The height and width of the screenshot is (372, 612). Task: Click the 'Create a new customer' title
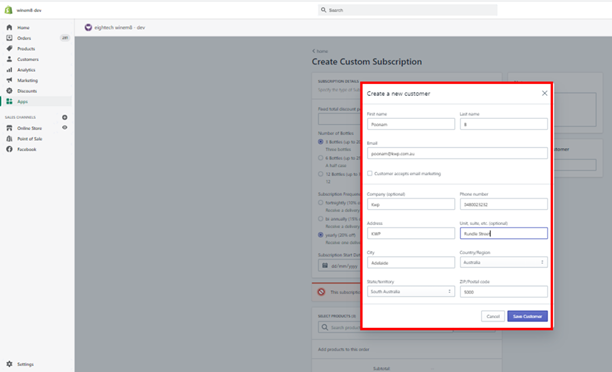click(x=398, y=94)
